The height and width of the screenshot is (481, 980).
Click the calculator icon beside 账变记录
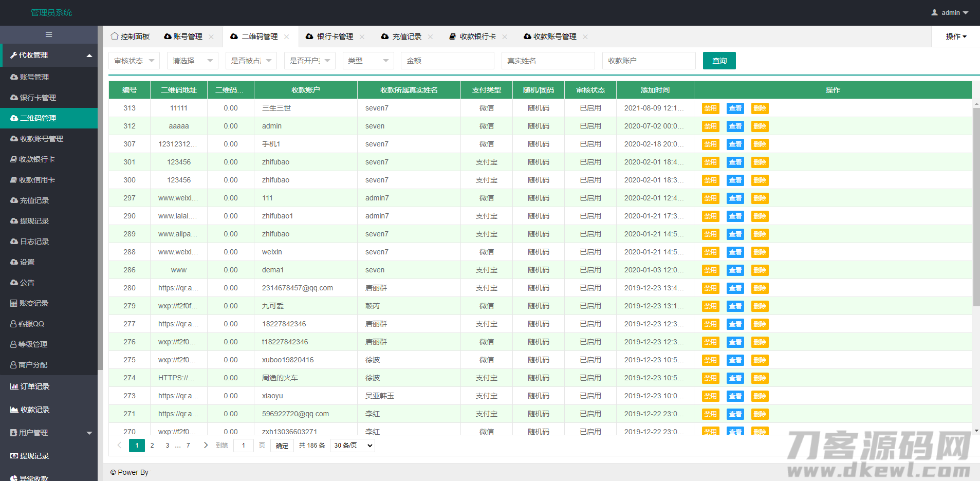14,303
